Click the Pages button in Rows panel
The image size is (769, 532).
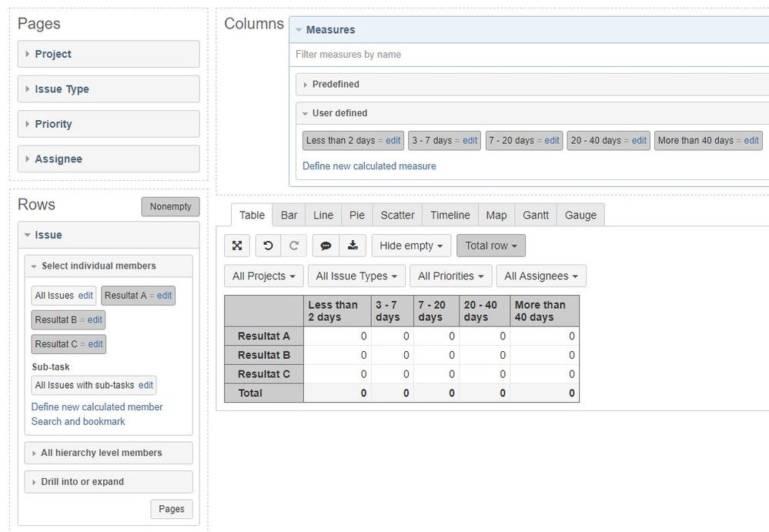pos(172,509)
